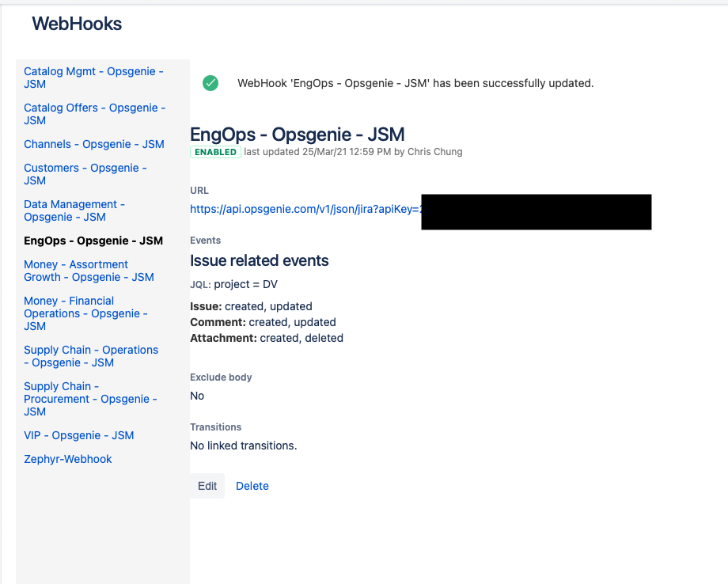Viewport: 728px width, 584px height.
Task: Click the 'Comment: created, updated' line
Action: pos(263,322)
